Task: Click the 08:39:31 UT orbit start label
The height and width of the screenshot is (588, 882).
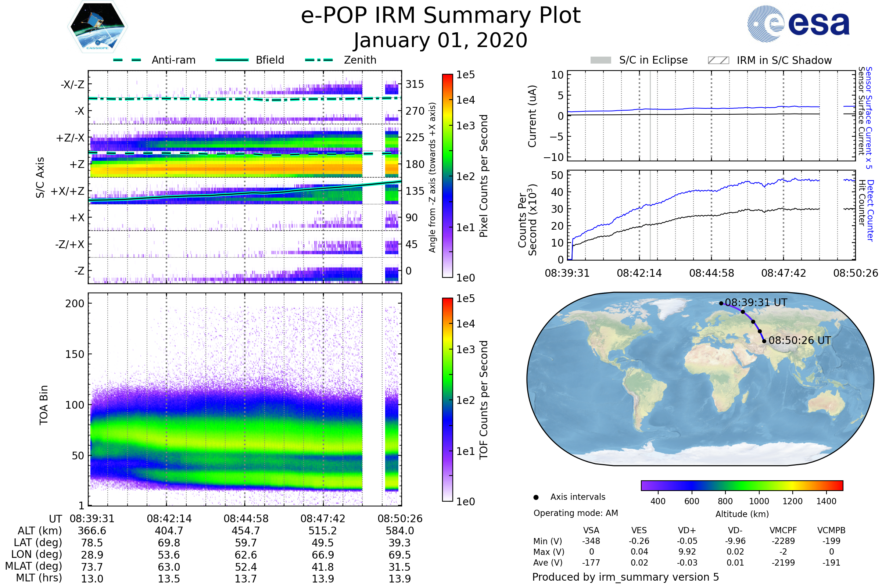Action: coord(756,302)
